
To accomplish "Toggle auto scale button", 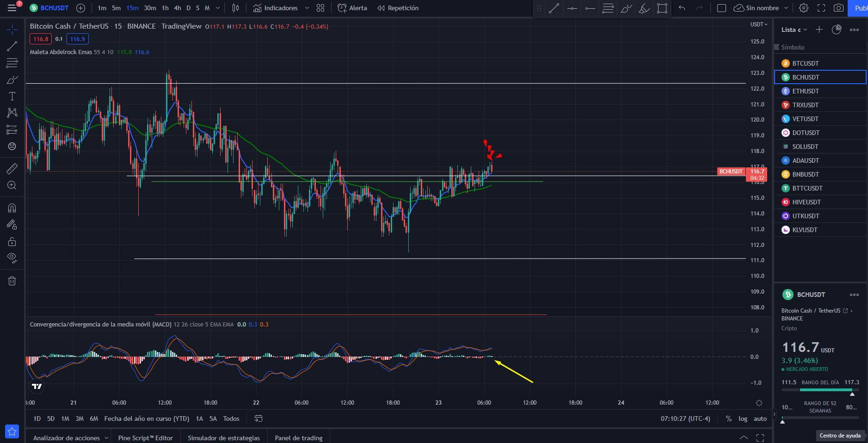I will [x=760, y=418].
